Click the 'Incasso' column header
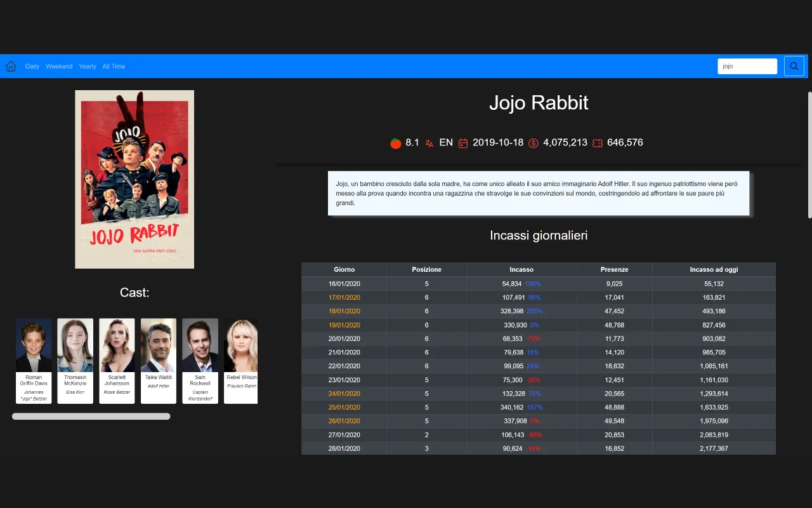This screenshot has width=812, height=508. tap(521, 269)
